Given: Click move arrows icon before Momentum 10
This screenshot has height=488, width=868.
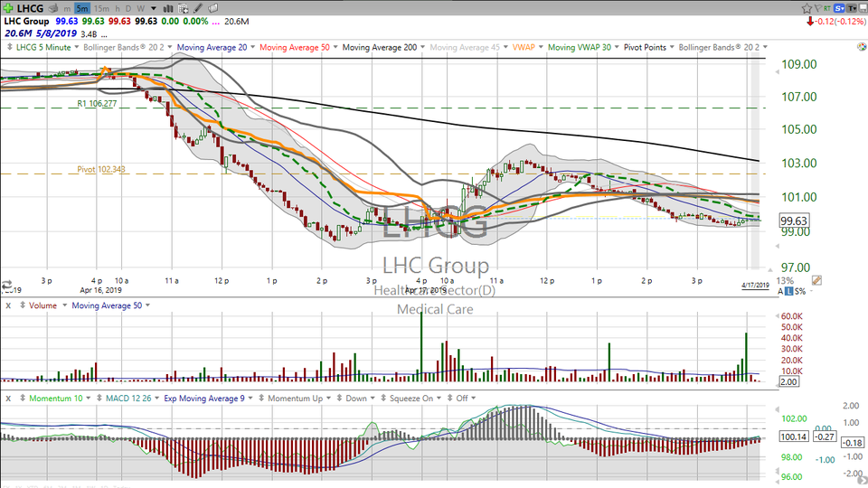Looking at the screenshot, I should coord(22,399).
